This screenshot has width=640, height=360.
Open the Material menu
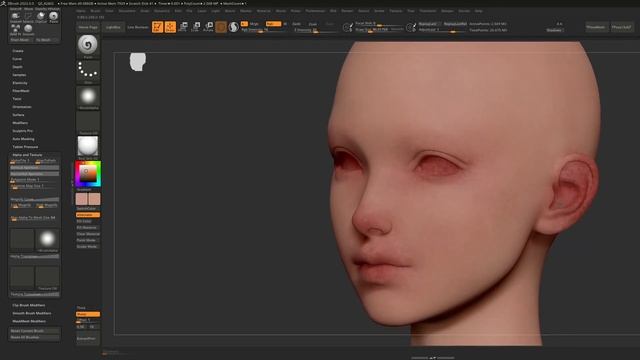pyautogui.click(x=264, y=11)
